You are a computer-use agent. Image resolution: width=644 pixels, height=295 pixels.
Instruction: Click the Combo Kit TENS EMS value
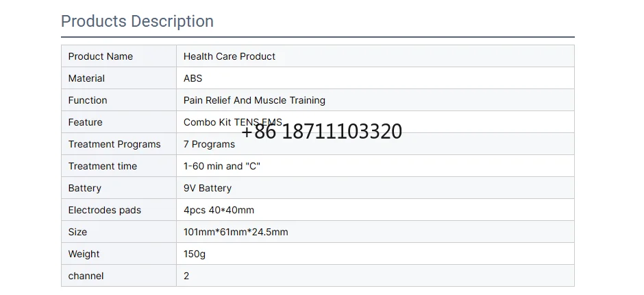tap(232, 122)
